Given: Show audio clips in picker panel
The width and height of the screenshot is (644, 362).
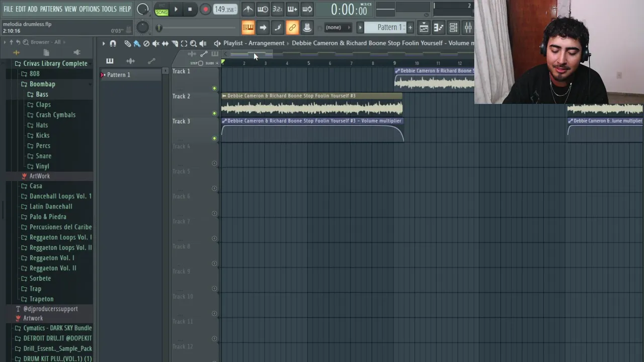Looking at the screenshot, I should (x=130, y=61).
